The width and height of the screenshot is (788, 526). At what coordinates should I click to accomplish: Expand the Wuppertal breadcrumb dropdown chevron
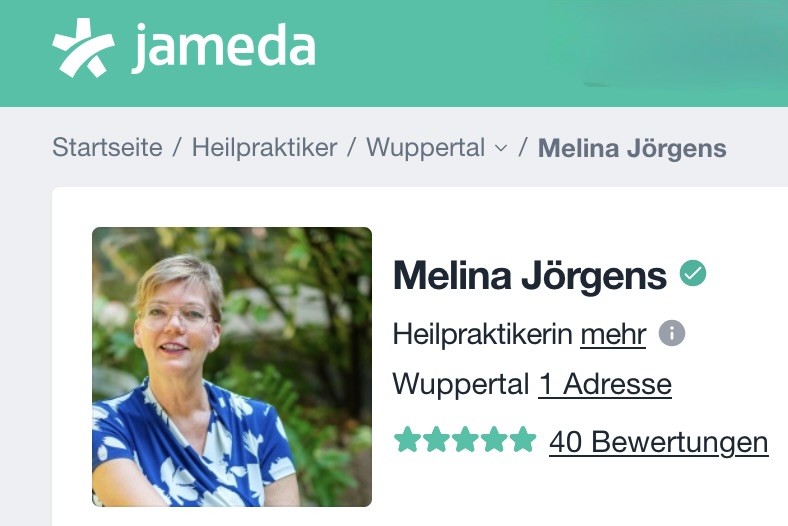pos(501,148)
